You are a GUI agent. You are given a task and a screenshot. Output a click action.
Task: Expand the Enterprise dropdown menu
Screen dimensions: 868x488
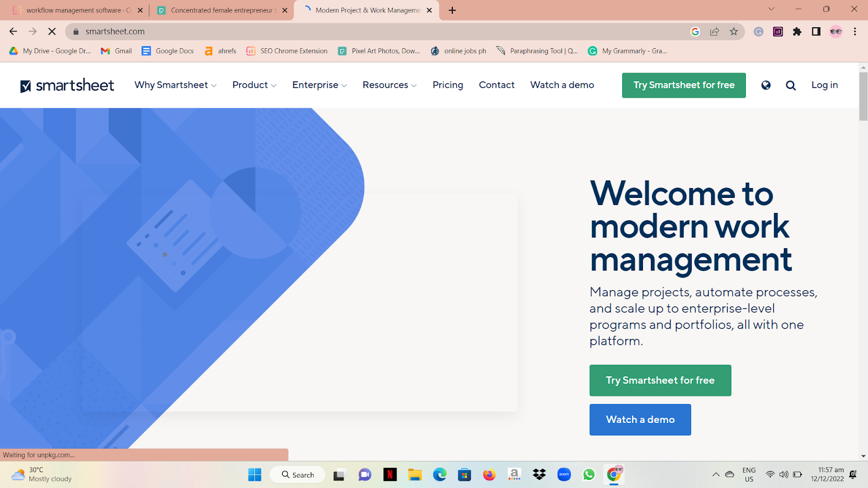(x=320, y=85)
